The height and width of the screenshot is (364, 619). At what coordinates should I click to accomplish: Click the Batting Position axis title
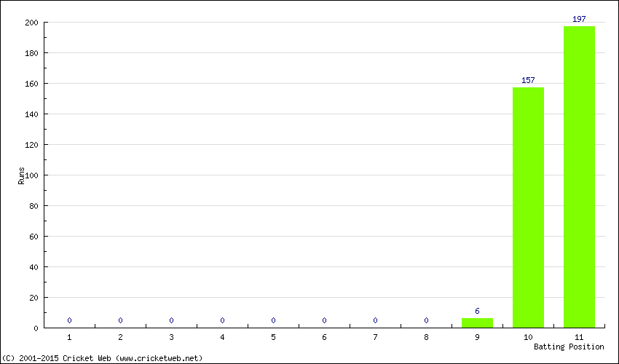[569, 347]
